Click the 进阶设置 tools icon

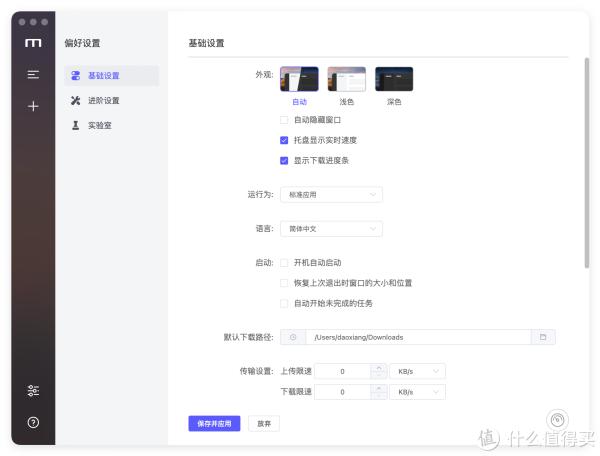(76, 101)
